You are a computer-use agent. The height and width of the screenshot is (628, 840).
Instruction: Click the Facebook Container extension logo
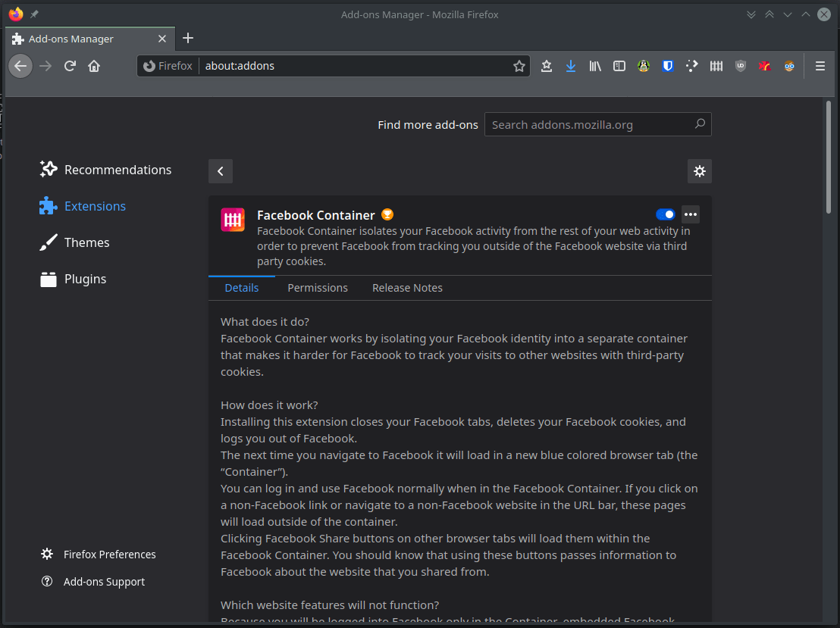click(x=233, y=220)
